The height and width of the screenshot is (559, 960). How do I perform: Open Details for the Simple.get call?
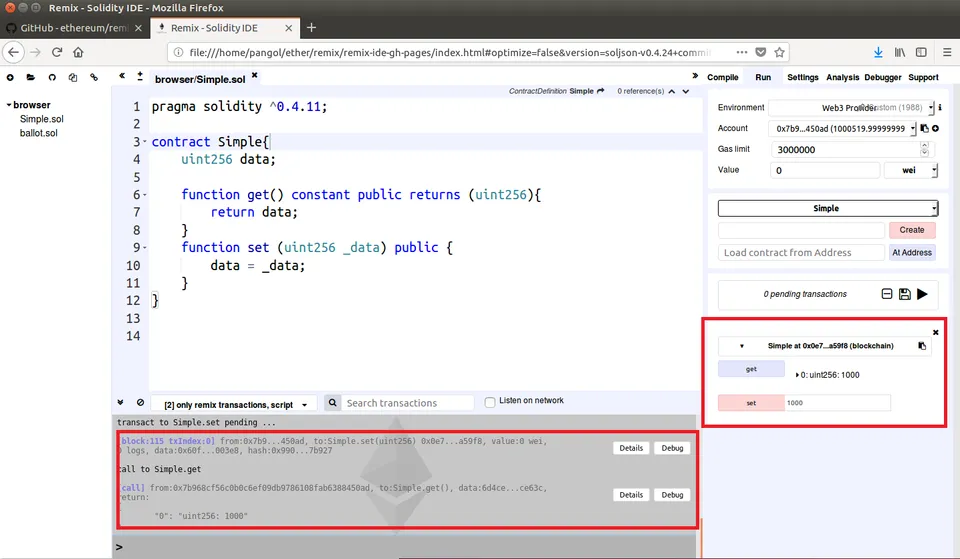click(x=631, y=495)
